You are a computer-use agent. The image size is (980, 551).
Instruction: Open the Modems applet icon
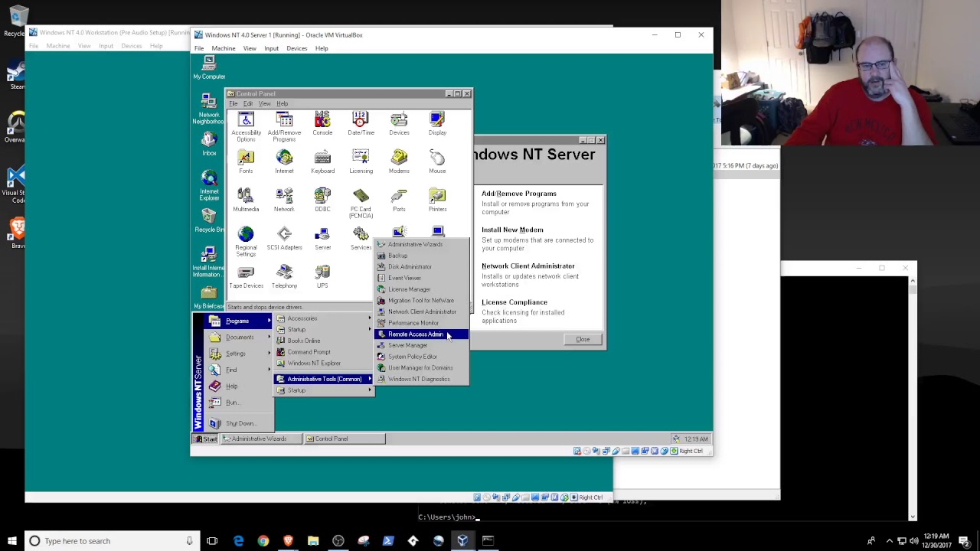coord(399,161)
